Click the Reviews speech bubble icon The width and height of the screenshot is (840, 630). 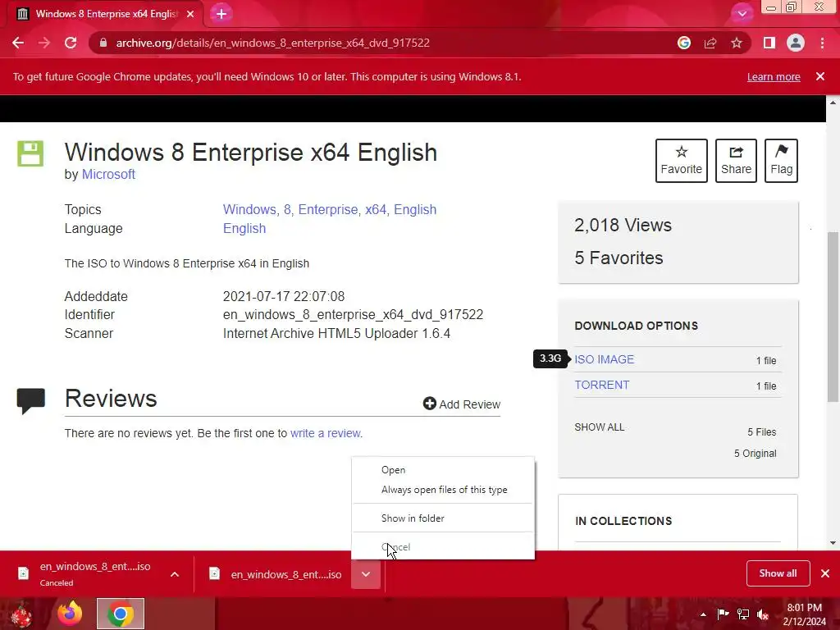31,400
